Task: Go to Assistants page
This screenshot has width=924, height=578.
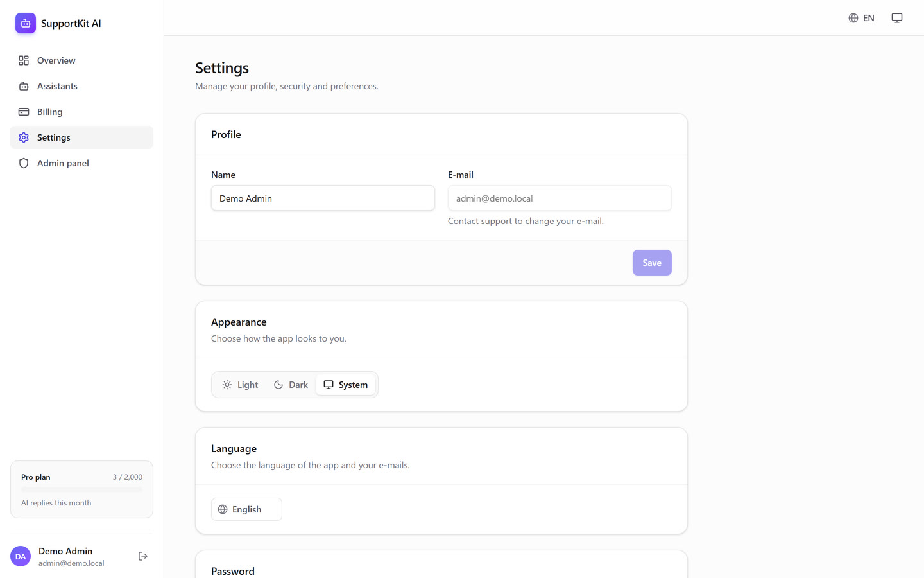Action: coord(81,86)
